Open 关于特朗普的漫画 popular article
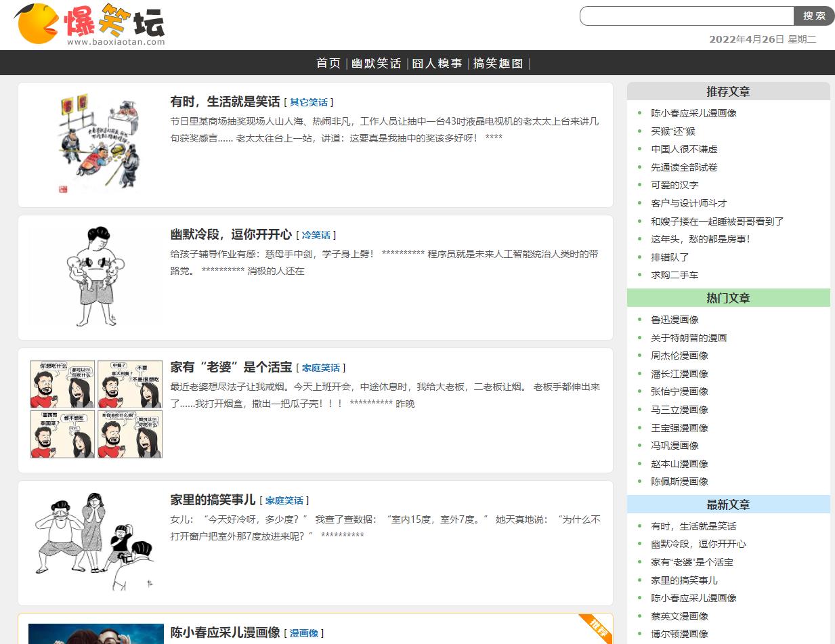The image size is (835, 644). point(689,338)
